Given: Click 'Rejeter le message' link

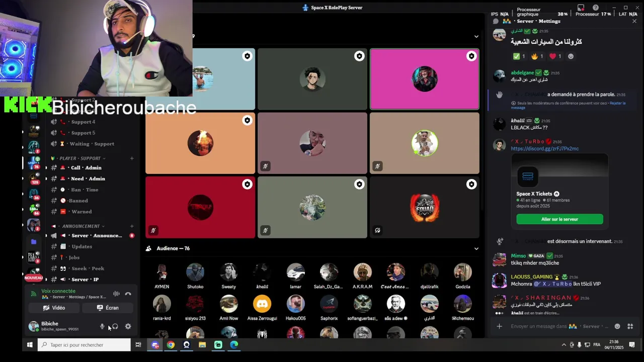Looking at the screenshot, I should click(568, 105).
